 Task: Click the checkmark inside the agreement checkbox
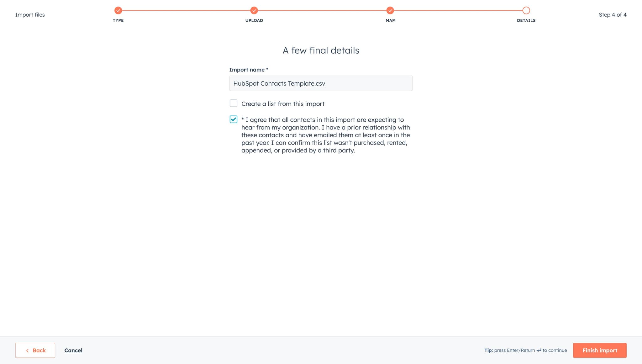234,119
